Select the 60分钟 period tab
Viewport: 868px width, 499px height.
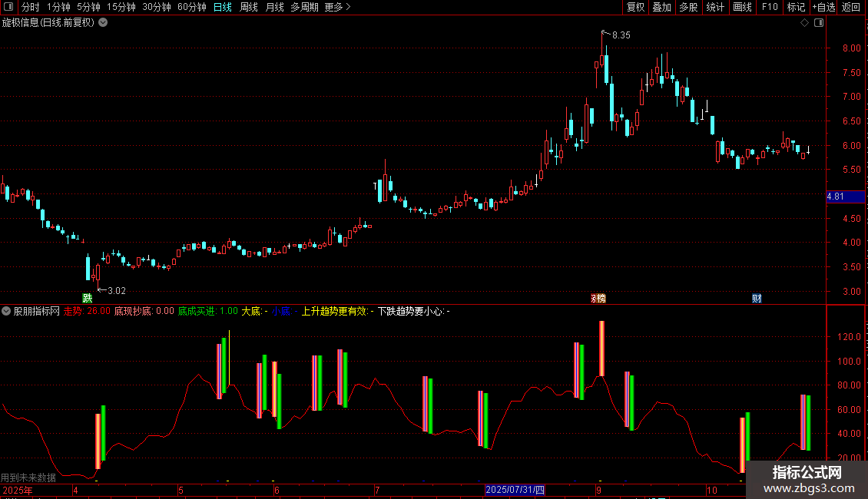(192, 7)
